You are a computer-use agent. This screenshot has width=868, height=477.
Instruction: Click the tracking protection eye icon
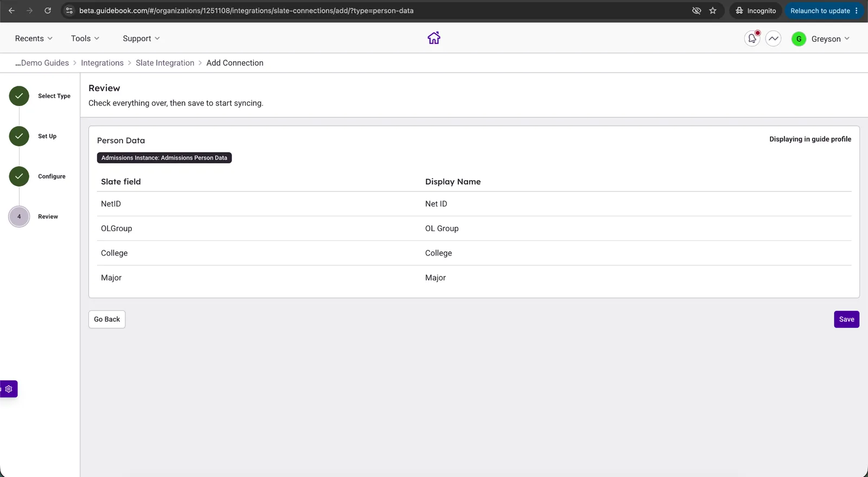click(x=697, y=10)
